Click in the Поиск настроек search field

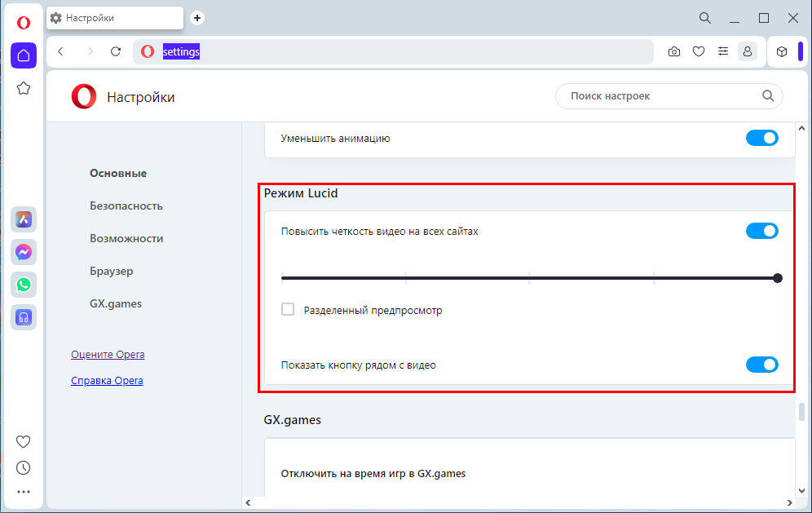(669, 96)
